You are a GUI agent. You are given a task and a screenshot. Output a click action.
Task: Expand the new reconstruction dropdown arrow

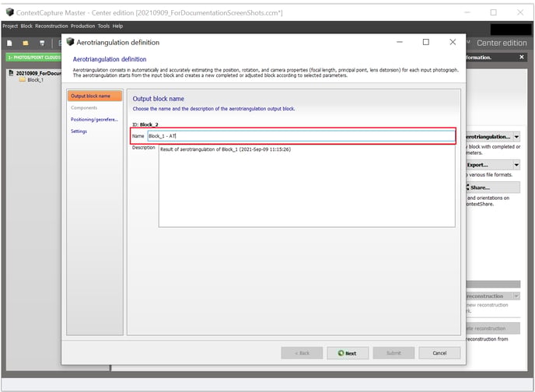tap(516, 296)
